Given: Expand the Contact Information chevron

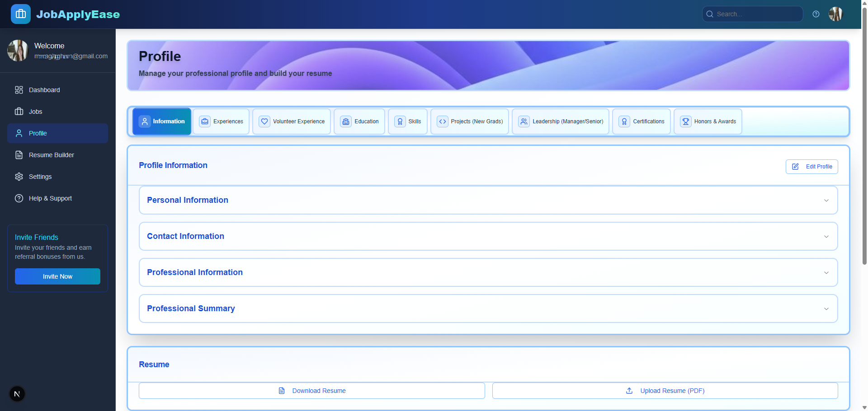Looking at the screenshot, I should click(826, 237).
